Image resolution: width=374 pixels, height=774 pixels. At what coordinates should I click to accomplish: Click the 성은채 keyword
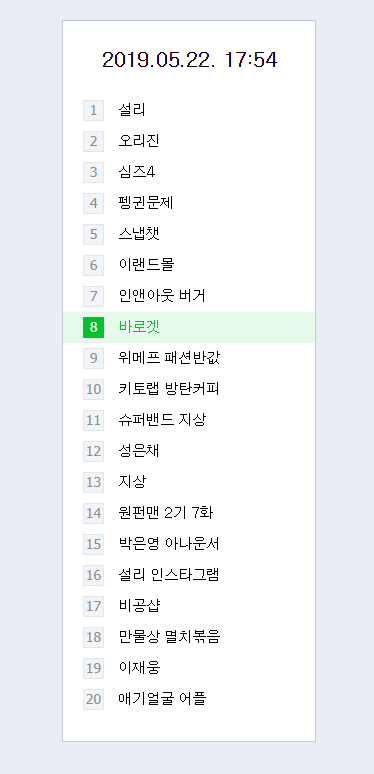[139, 451]
